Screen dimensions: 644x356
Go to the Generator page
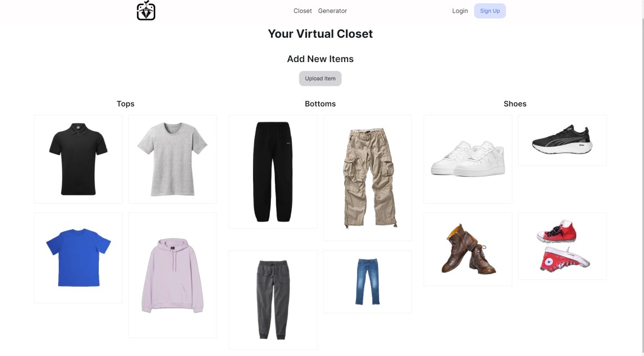[x=332, y=11]
